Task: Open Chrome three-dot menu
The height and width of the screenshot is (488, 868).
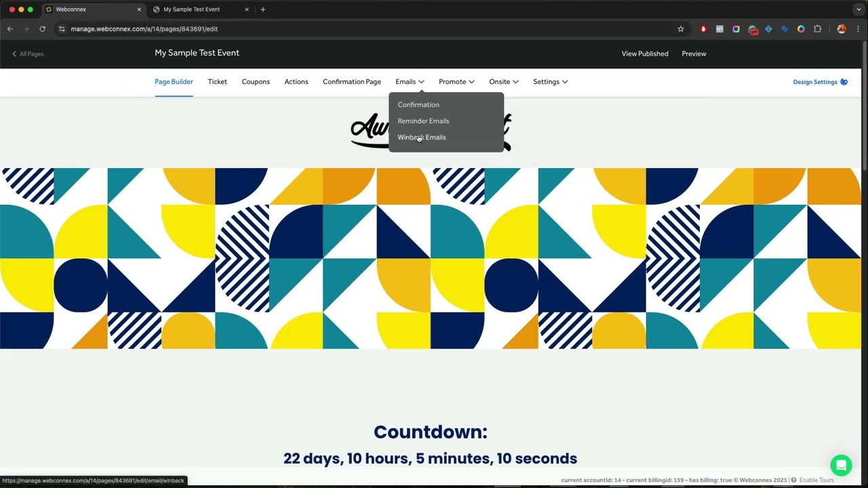Action: click(858, 29)
